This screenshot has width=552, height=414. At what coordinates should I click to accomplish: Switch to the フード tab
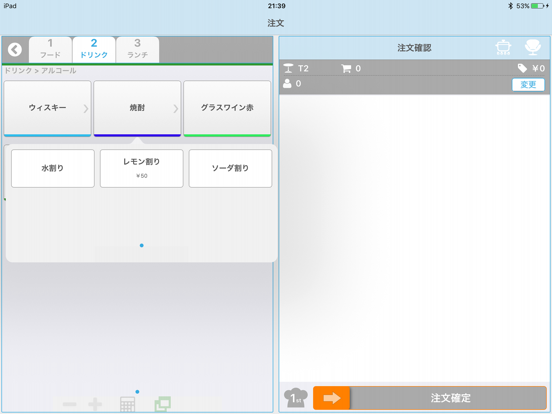coord(50,49)
